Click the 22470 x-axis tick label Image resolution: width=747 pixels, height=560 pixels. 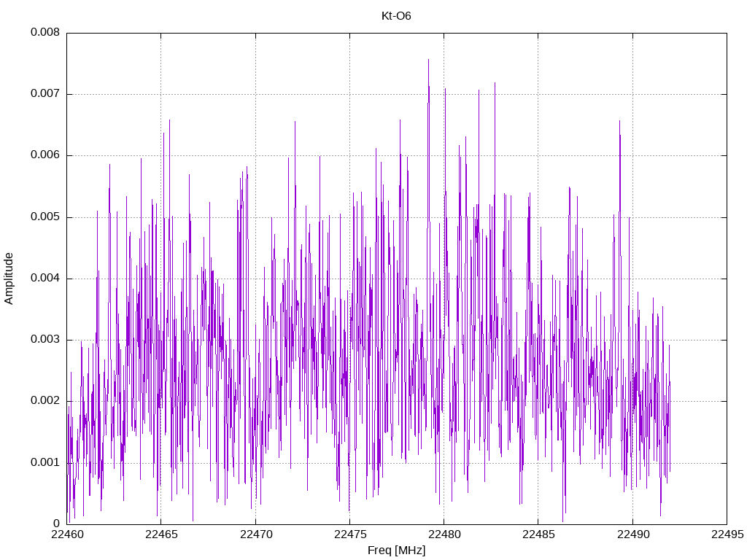pos(256,534)
